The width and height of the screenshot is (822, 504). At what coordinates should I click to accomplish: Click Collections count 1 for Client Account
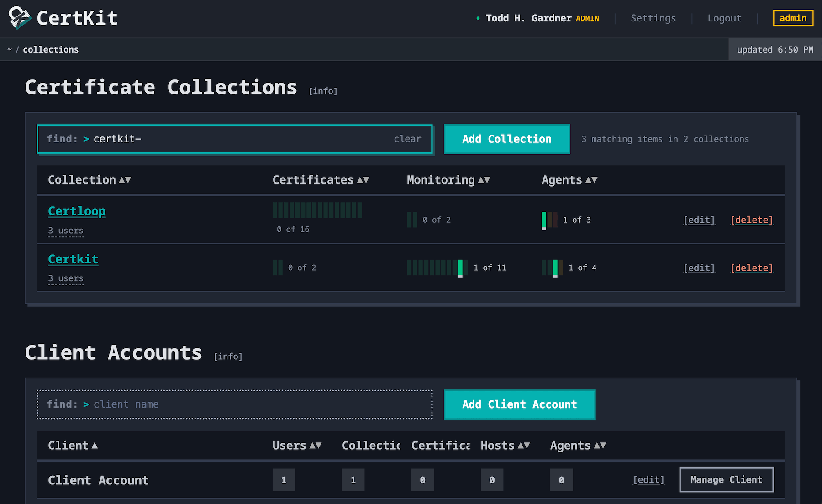click(353, 480)
